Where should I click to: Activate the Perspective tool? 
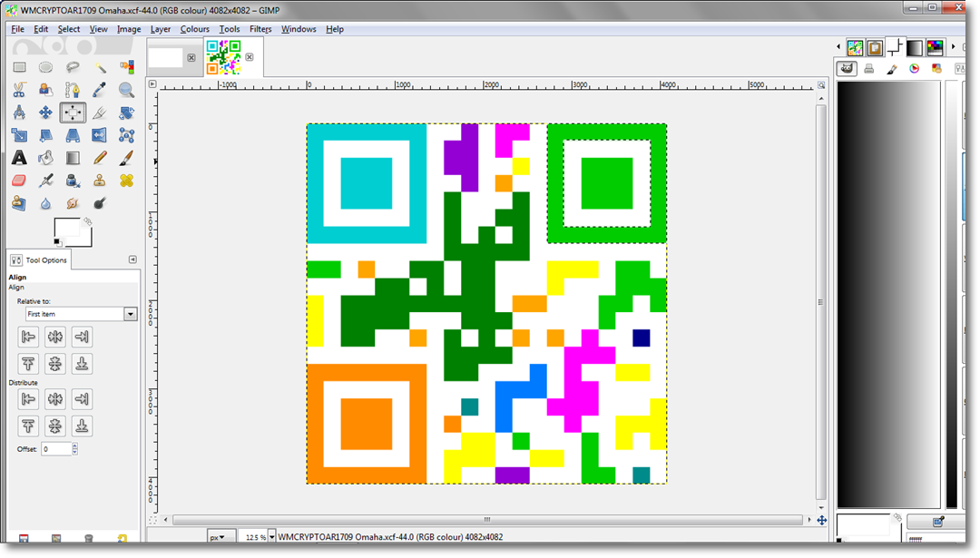73,135
